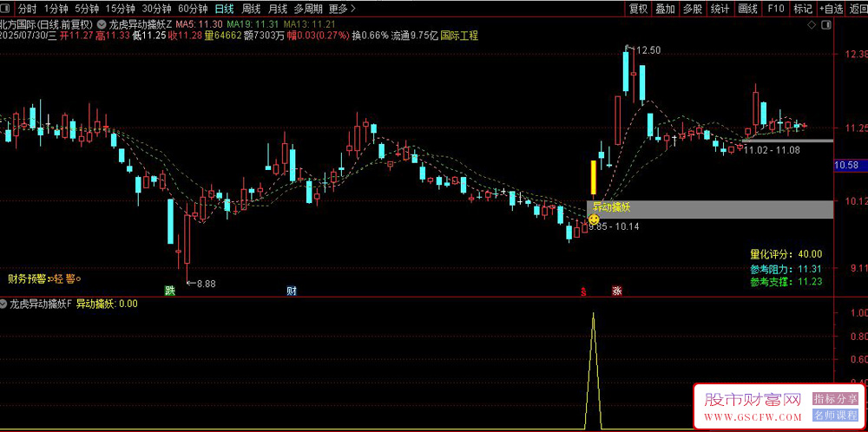Click the MA19: 11.31 value
This screenshot has height=432, width=868.
pos(253,24)
